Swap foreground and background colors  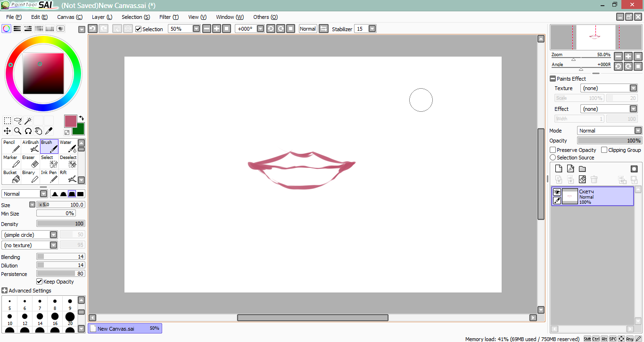(81, 118)
